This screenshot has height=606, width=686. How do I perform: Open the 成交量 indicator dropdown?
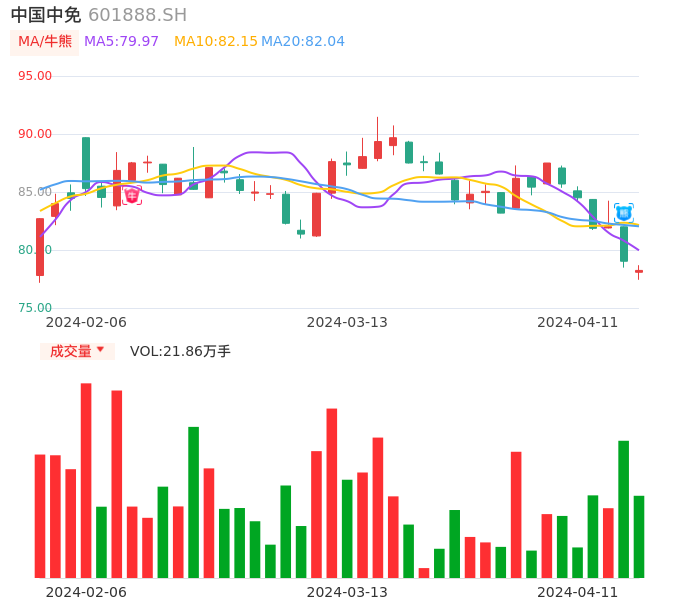pos(77,351)
